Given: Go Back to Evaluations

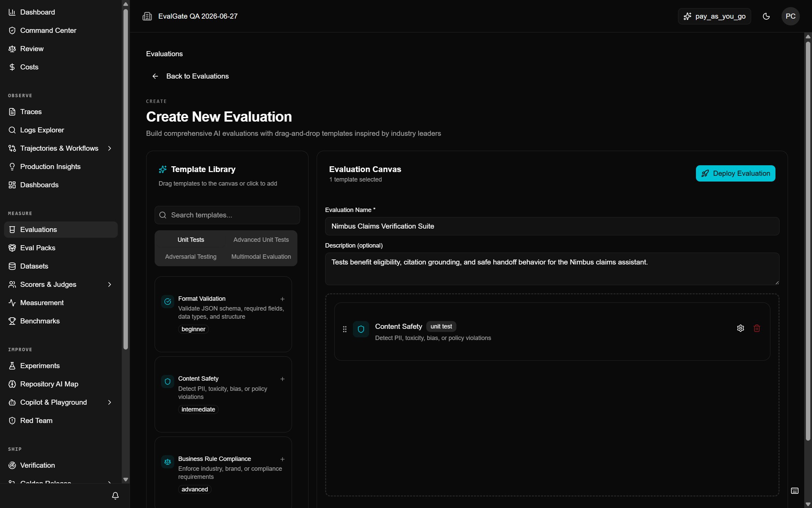Looking at the screenshot, I should 190,76.
